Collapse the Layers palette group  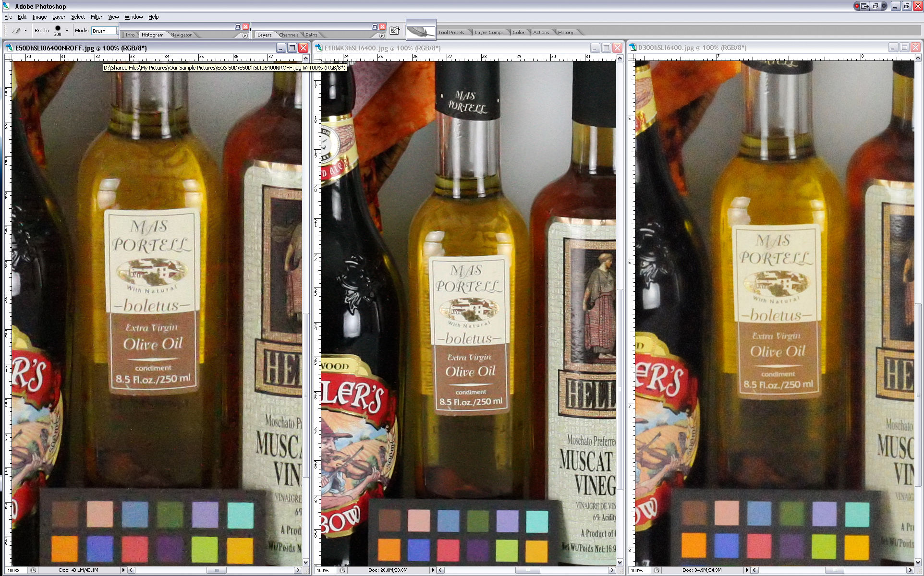tap(375, 26)
